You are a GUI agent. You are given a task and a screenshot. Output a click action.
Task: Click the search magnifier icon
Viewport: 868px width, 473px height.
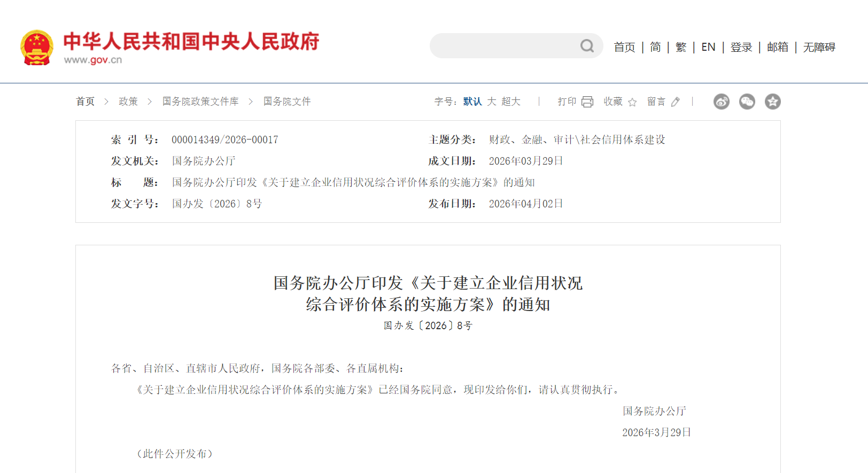(587, 46)
